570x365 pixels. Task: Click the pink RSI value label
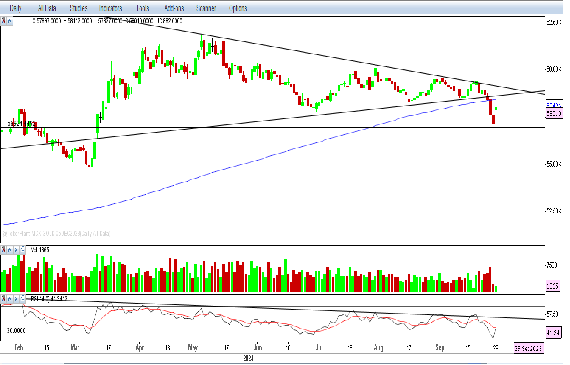click(x=554, y=332)
